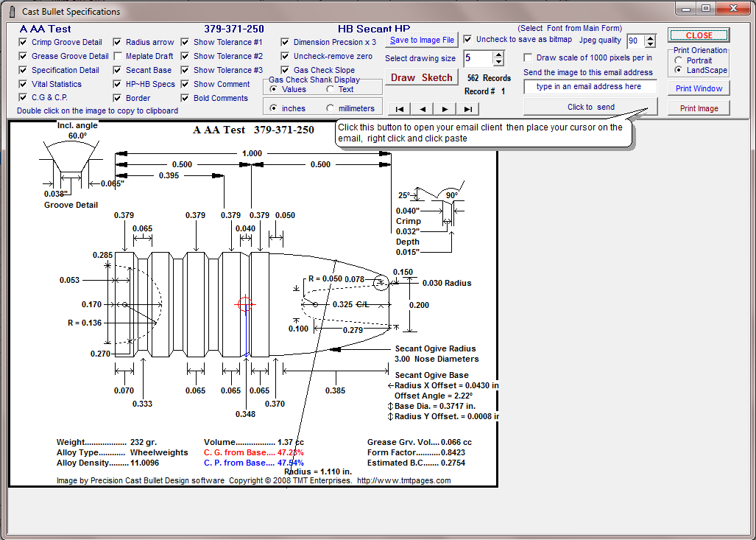The height and width of the screenshot is (540, 756).
Task: Toggle the Gas Check Slope option
Action: point(285,70)
